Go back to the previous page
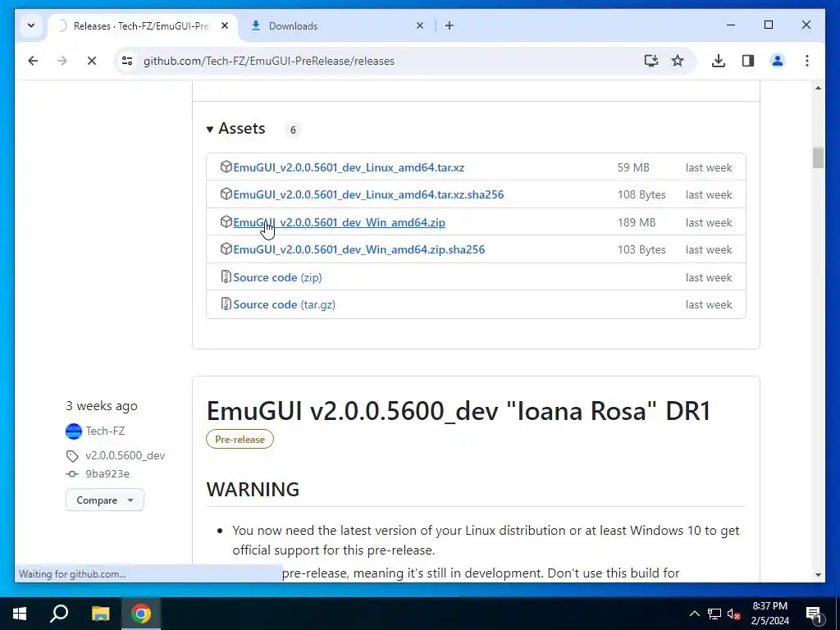Screen dimensions: 840x630 [33, 61]
